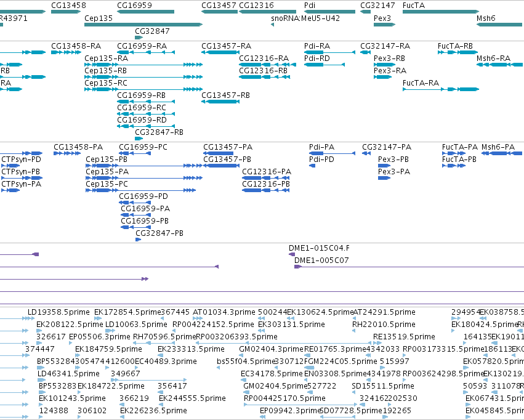Click the "CG16959-RB" transcript label
524x420 pixels.
pyautogui.click(x=142, y=95)
